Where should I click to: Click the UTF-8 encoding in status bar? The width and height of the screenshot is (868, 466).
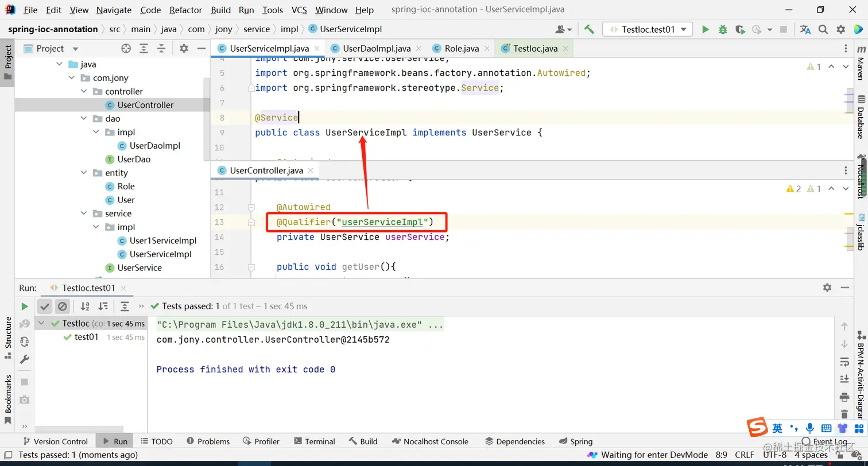pos(774,455)
